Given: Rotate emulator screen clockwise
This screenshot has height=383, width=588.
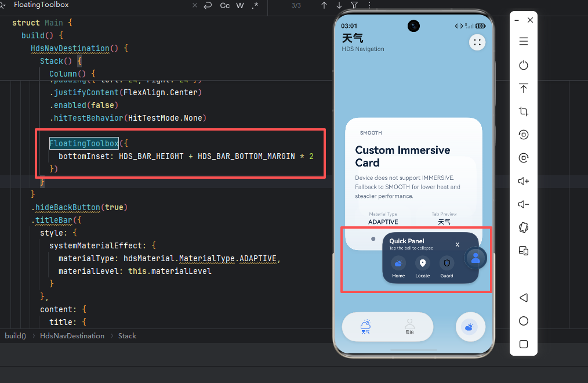Looking at the screenshot, I should [x=524, y=158].
